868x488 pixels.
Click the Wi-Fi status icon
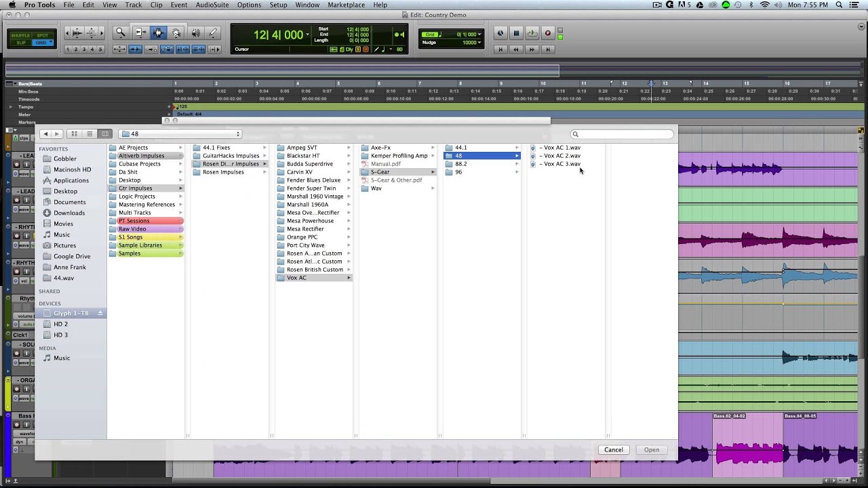[x=765, y=5]
